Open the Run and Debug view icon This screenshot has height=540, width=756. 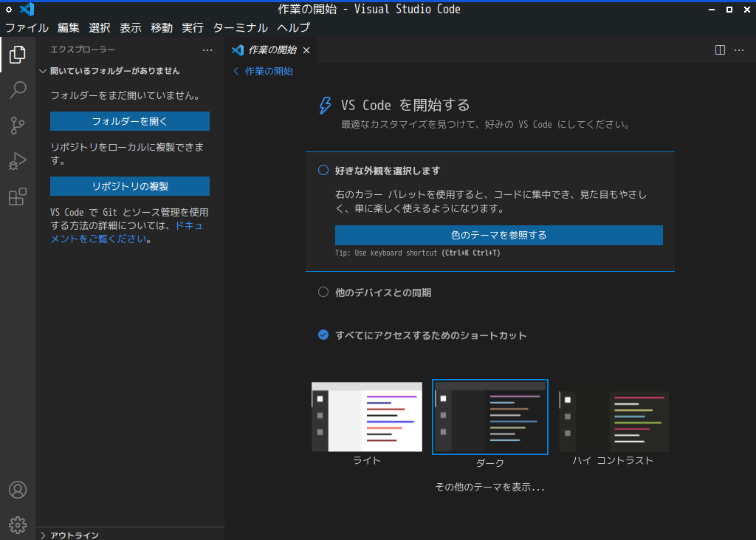(18, 161)
